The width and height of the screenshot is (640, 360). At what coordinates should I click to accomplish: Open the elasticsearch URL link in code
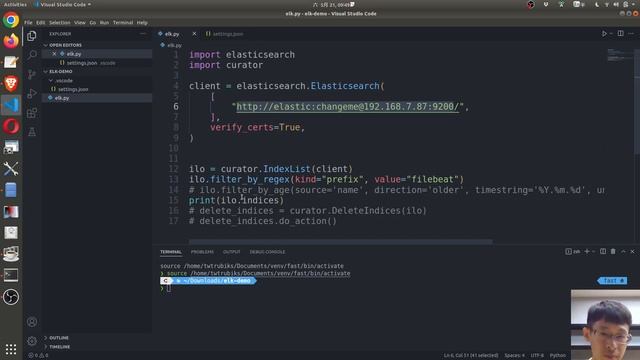tap(347, 107)
